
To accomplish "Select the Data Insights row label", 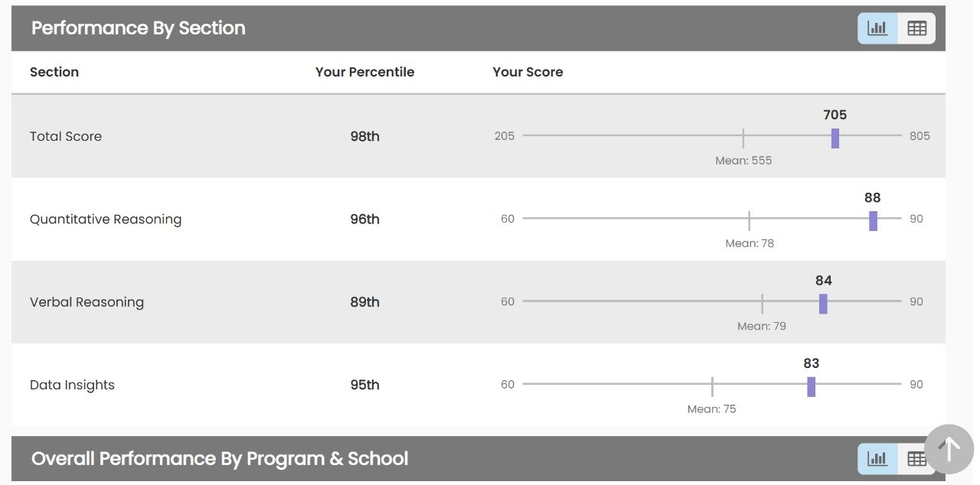I will [x=72, y=385].
